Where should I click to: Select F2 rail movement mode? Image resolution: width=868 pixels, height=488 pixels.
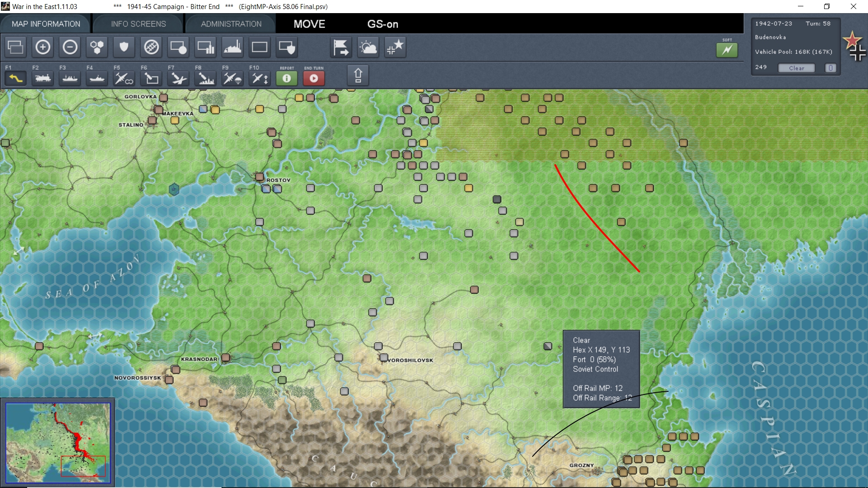pyautogui.click(x=43, y=78)
